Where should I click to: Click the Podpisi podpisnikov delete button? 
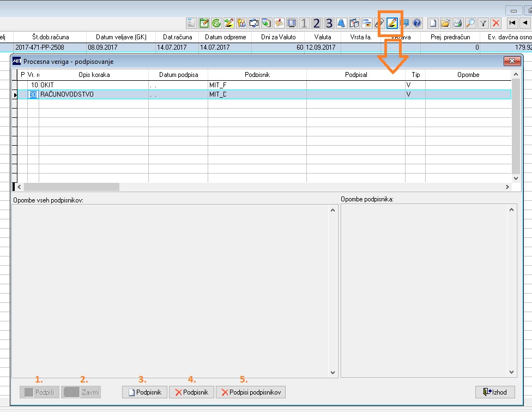251,392
